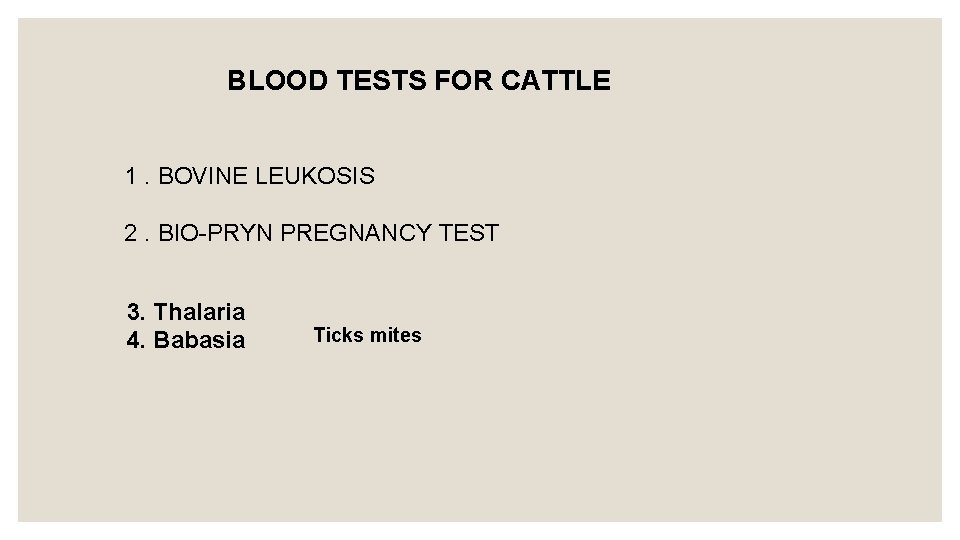Click the number 2 list marker
The image size is (960, 540).
click(x=131, y=234)
